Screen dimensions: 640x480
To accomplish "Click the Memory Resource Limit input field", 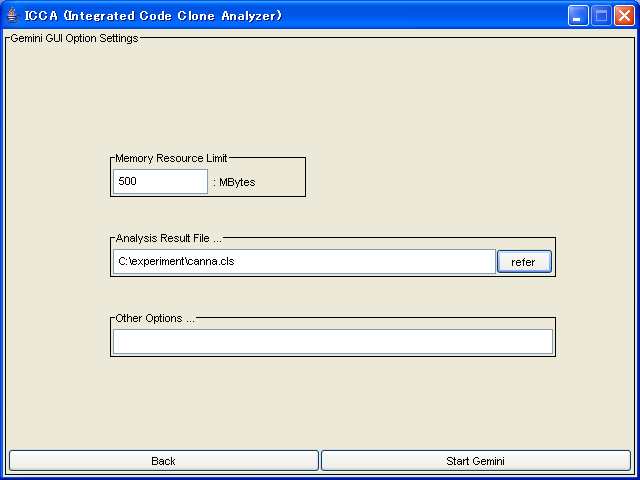I will pyautogui.click(x=160, y=182).
